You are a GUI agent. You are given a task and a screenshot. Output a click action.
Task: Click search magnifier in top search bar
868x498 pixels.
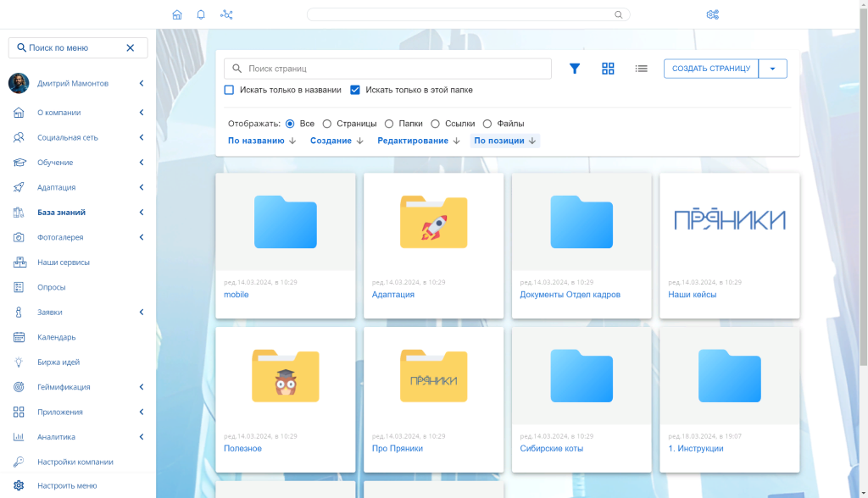coord(619,14)
